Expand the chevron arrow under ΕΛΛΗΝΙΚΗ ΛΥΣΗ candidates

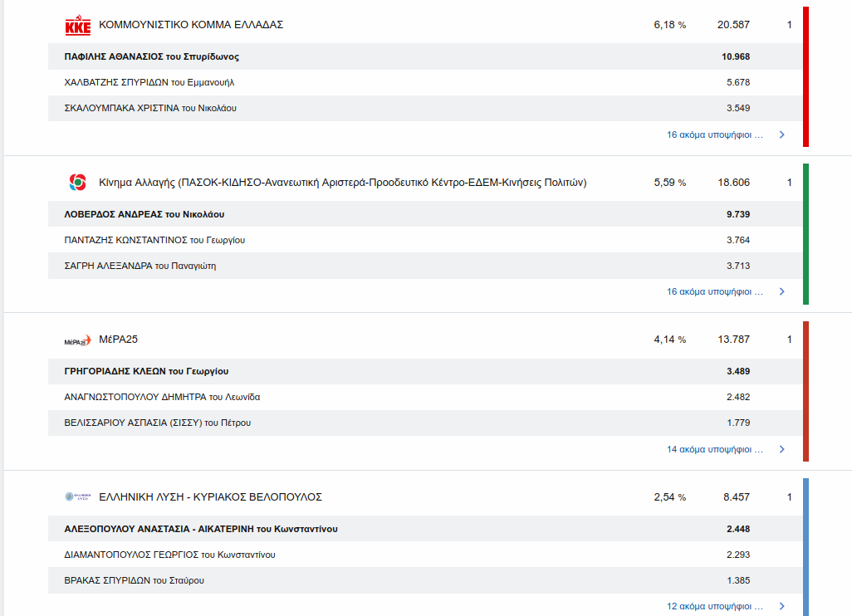click(782, 606)
